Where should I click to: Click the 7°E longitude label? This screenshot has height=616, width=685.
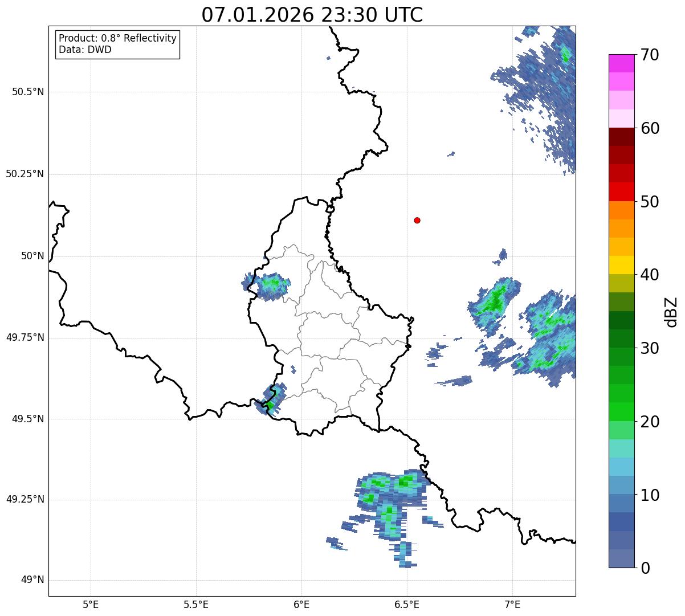pyautogui.click(x=513, y=605)
